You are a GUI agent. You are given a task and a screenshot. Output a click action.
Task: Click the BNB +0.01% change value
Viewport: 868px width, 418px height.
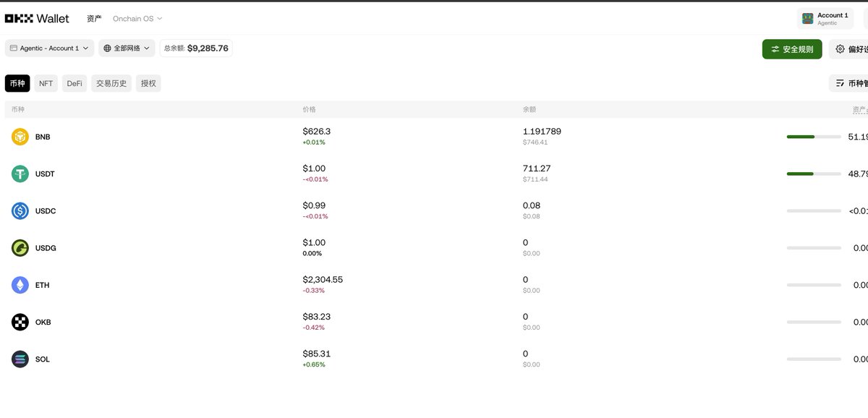click(314, 142)
